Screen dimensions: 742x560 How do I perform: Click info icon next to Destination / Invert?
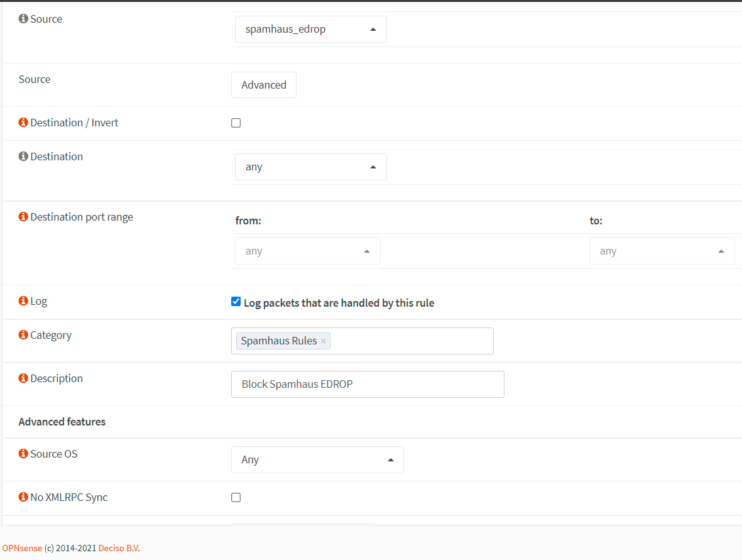pyautogui.click(x=23, y=123)
